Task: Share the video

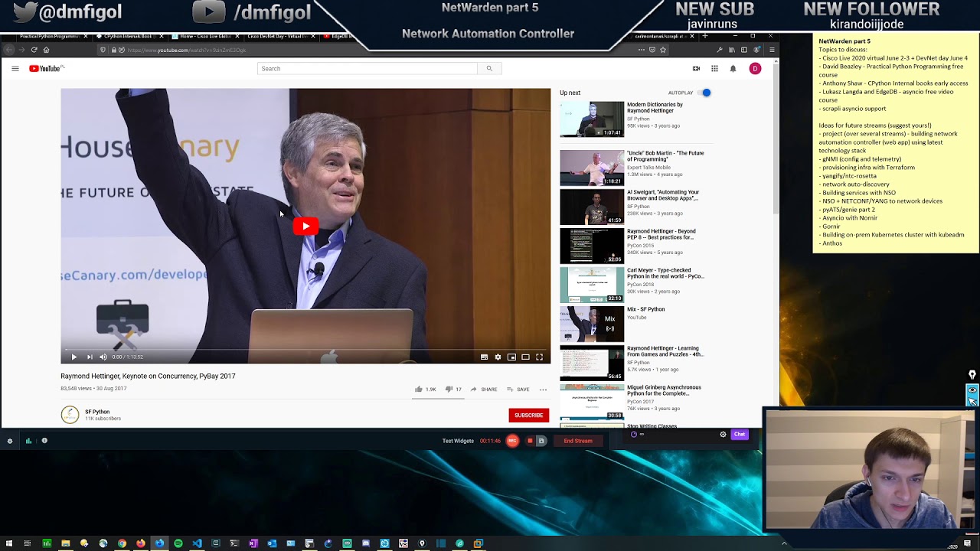Action: [x=484, y=390]
